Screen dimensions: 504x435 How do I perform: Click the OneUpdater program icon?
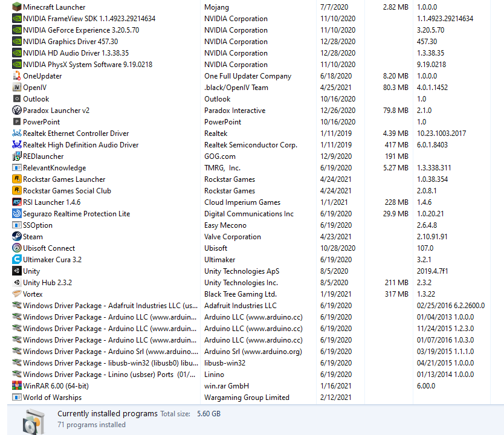click(x=17, y=76)
